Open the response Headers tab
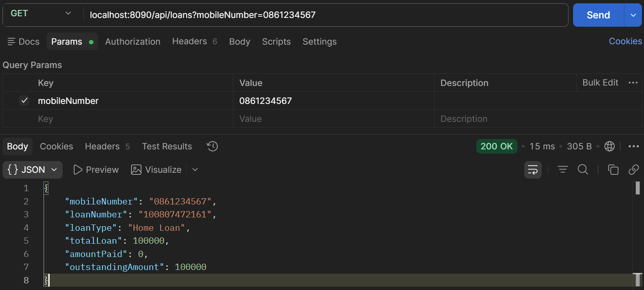The width and height of the screenshot is (644, 290). click(x=107, y=146)
